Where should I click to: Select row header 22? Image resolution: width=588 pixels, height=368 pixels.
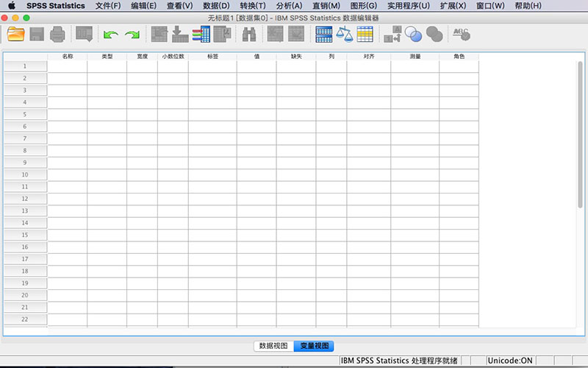(25, 319)
